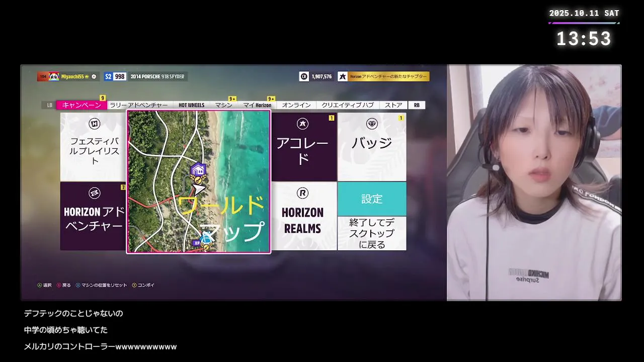Switch to the ラリーアドベンチャー tab

coord(139,105)
